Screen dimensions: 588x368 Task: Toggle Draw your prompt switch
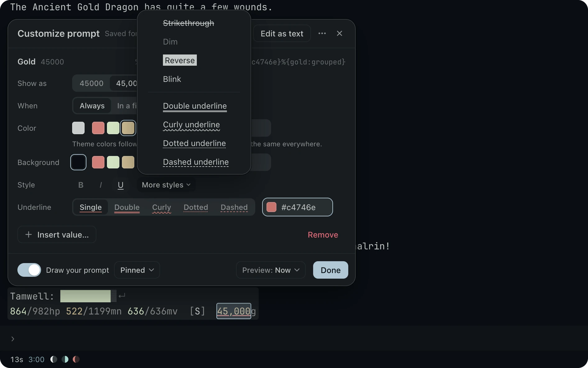pos(29,270)
